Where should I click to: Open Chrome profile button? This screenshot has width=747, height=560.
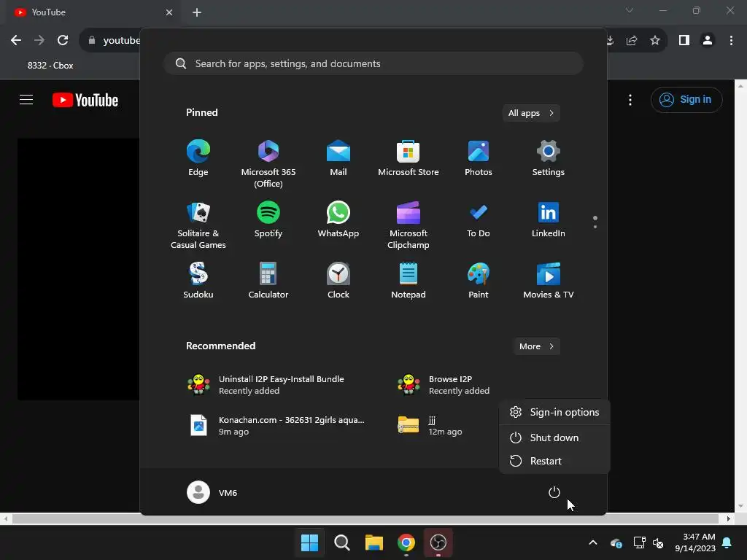[708, 41]
